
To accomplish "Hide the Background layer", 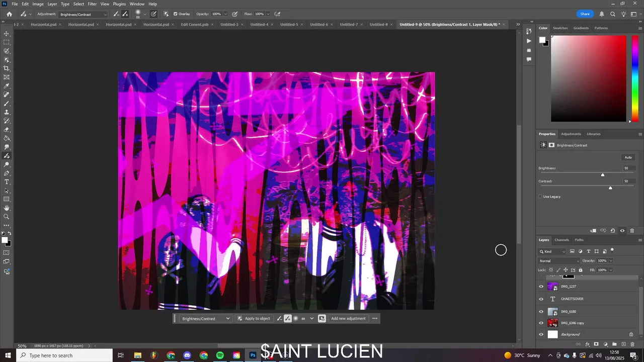I will (541, 334).
